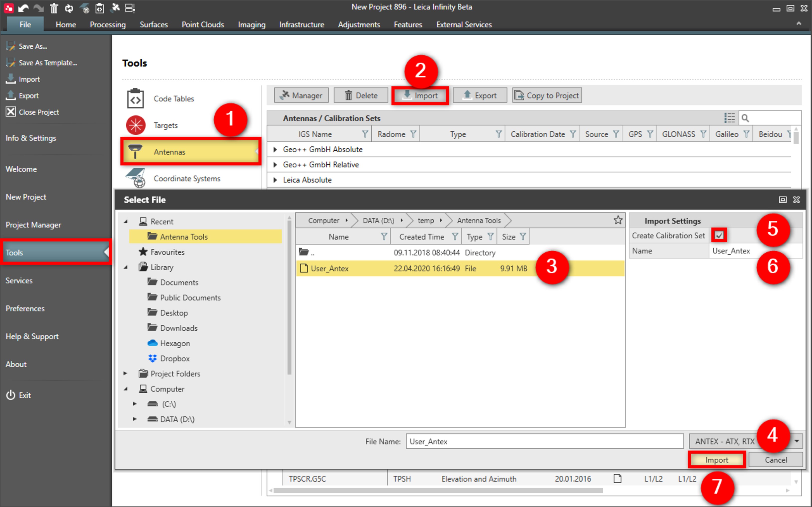This screenshot has height=507, width=812.
Task: Open the Processing ribbon tab
Action: 108,24
